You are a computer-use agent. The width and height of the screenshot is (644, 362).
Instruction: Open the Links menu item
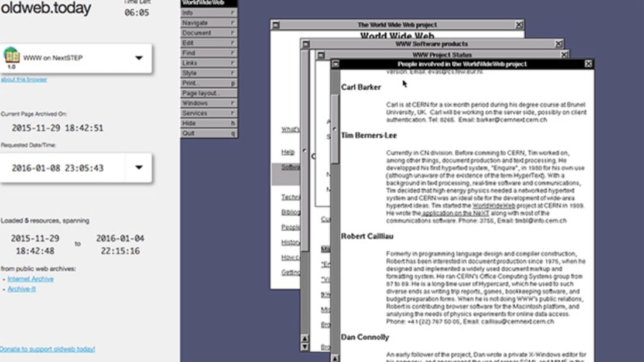tap(208, 63)
